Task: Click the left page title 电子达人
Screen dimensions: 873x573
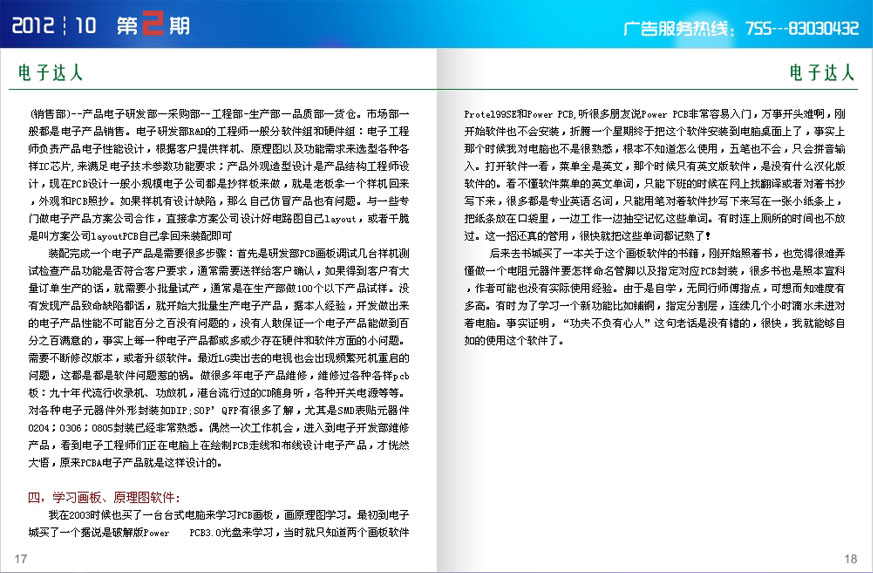Action: [51, 72]
